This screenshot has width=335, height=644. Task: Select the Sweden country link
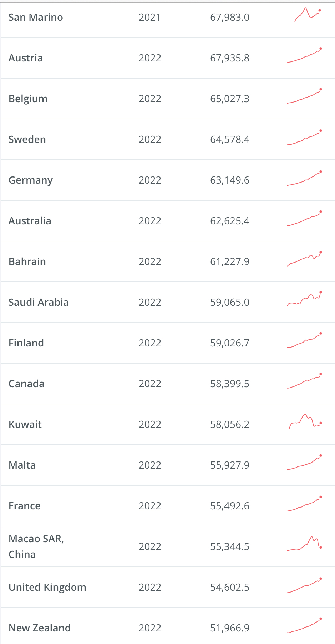(27, 139)
